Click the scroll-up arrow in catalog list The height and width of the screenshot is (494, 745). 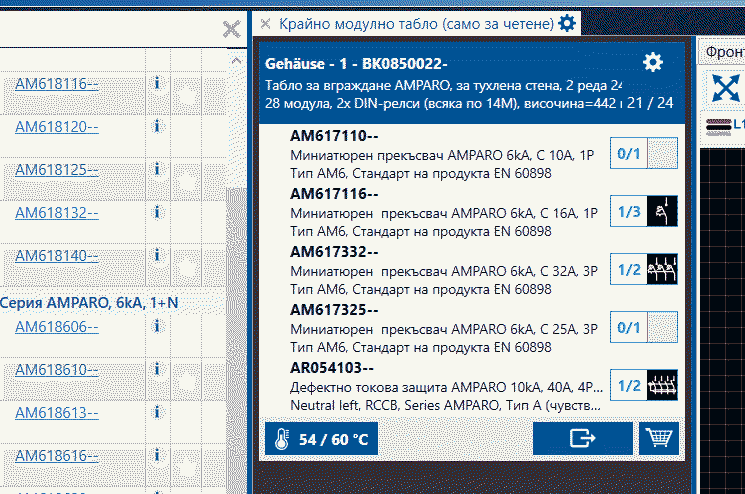coord(236,61)
